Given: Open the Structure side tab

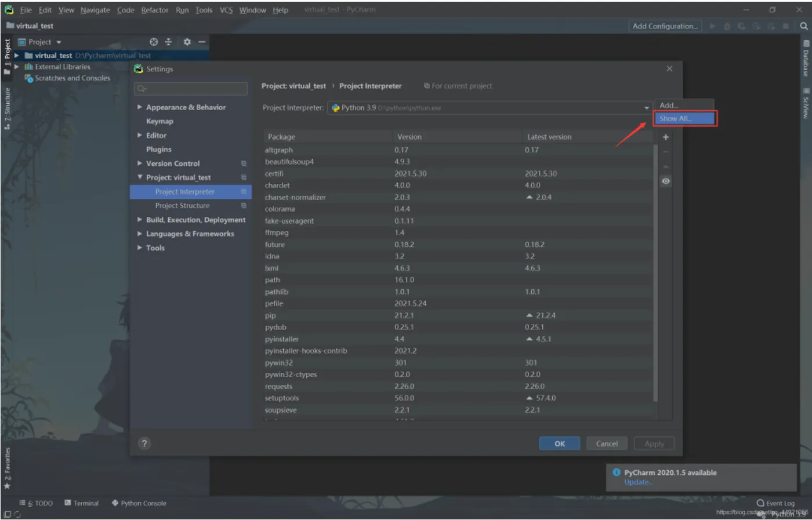Looking at the screenshot, I should pyautogui.click(x=7, y=108).
